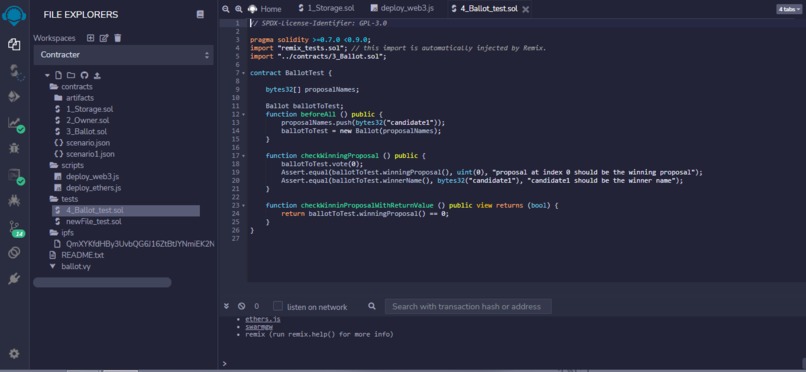Toggle the terminal panel double-chevron

tap(226, 306)
